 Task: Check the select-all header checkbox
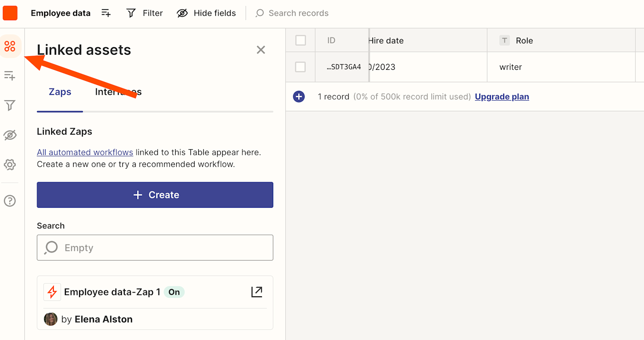pyautogui.click(x=300, y=40)
